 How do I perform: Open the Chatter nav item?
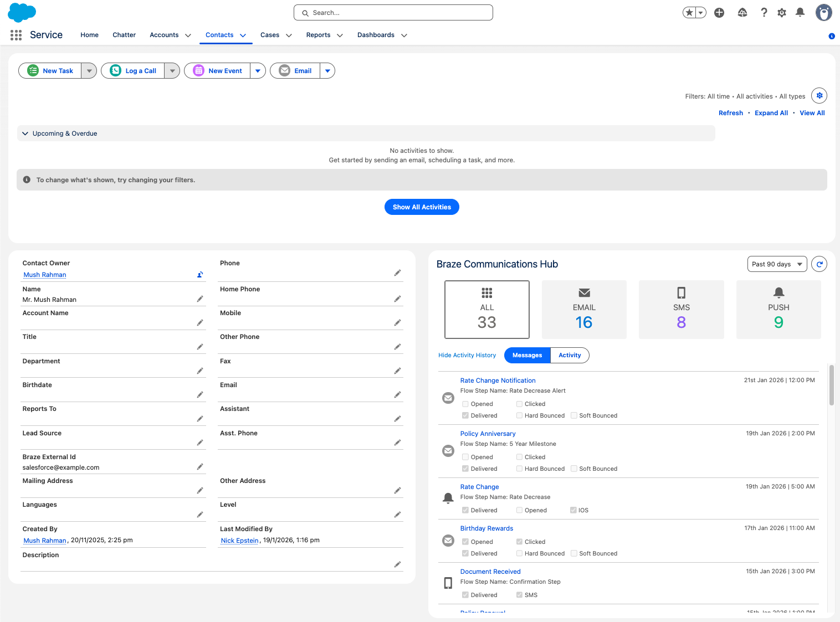point(124,35)
